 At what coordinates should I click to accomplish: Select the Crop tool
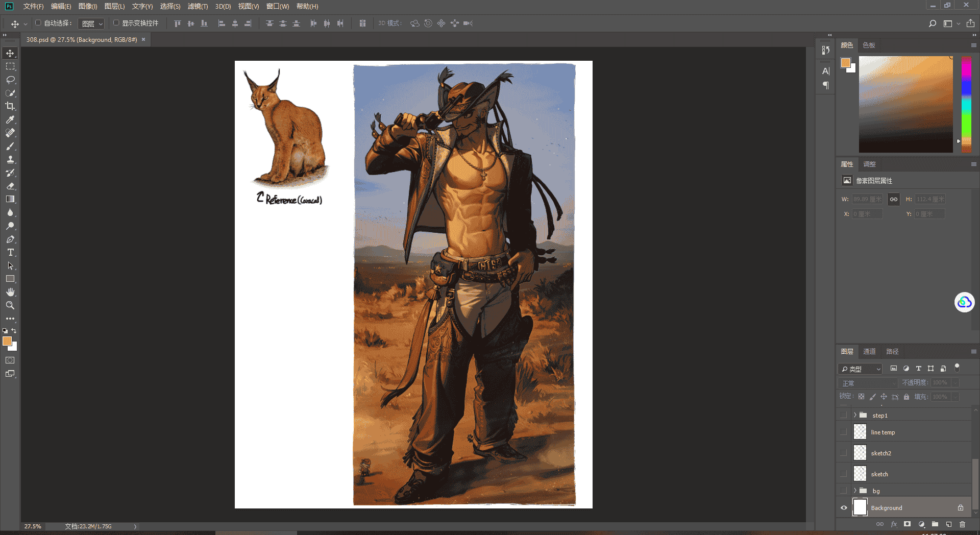pyautogui.click(x=10, y=106)
